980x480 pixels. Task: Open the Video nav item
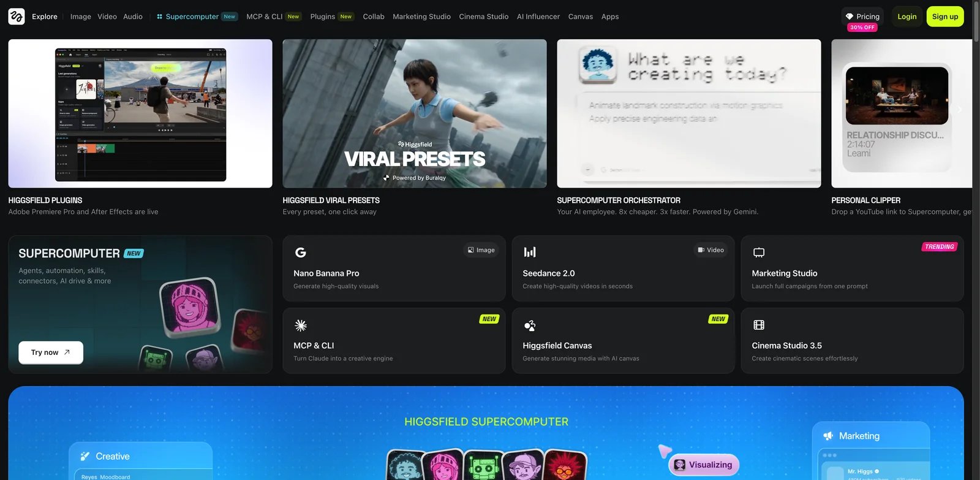tap(107, 17)
